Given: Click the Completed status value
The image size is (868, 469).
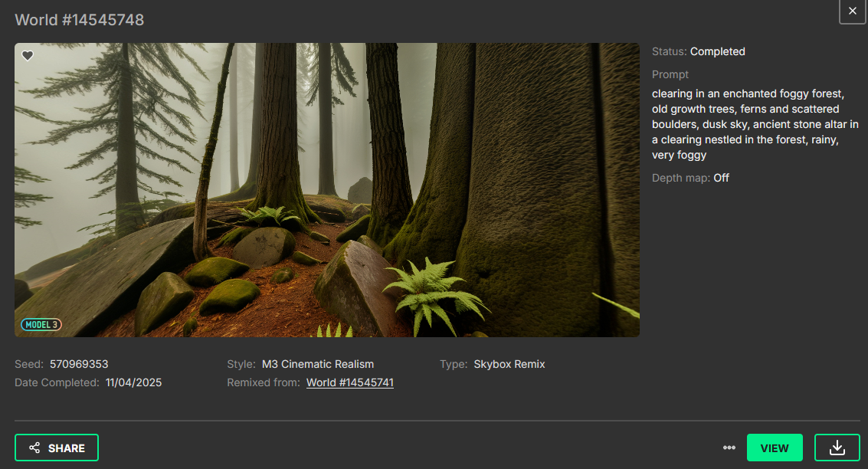Looking at the screenshot, I should [717, 51].
